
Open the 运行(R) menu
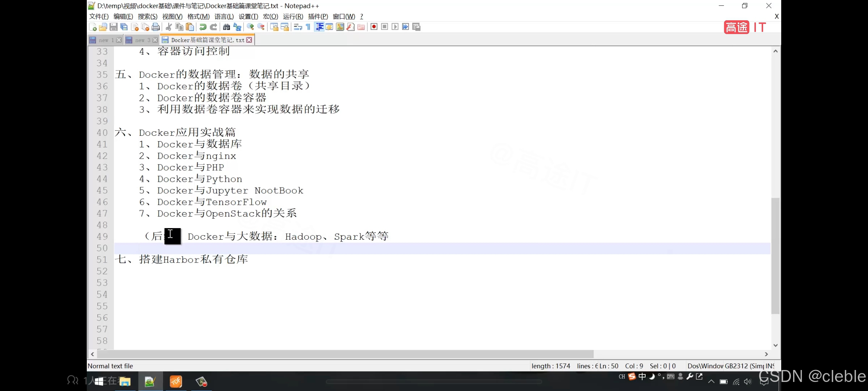pyautogui.click(x=293, y=17)
